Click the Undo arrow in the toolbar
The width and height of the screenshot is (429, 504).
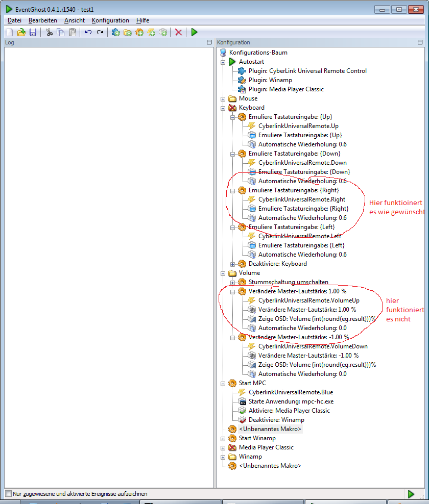[88, 32]
